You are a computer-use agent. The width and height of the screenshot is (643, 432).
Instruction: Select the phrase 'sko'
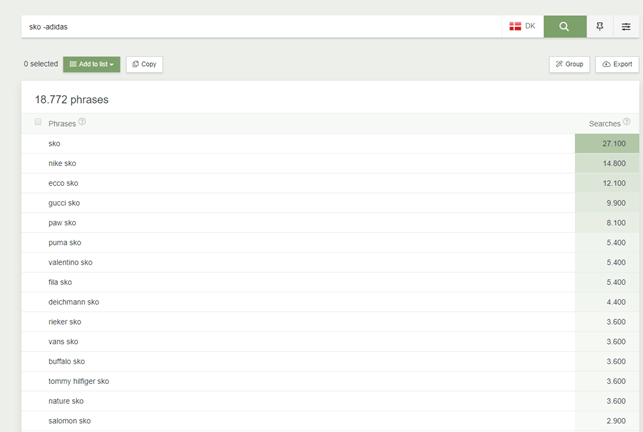tap(54, 144)
